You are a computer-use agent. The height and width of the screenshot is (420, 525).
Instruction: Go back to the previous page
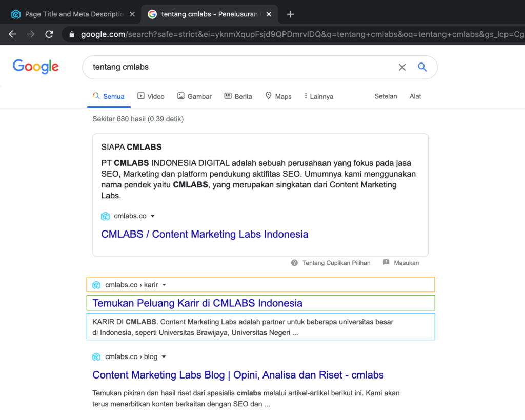tap(13, 34)
